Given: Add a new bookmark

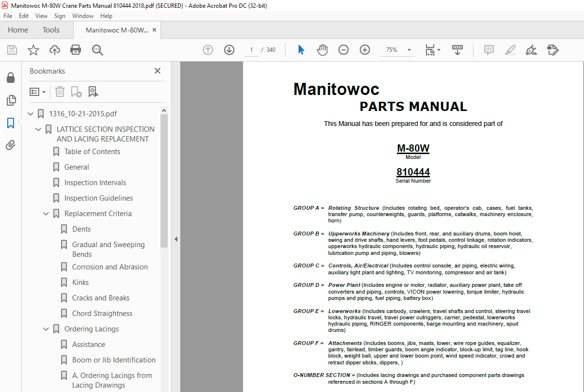Looking at the screenshot, I should [x=76, y=92].
